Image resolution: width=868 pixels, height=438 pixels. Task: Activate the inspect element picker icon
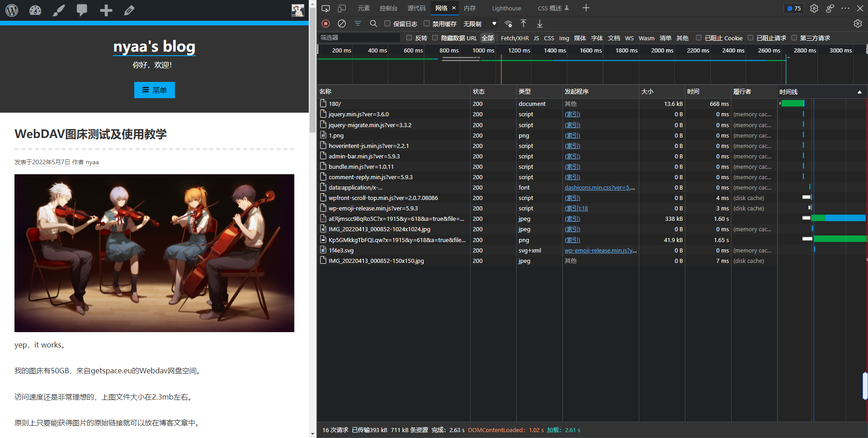coord(325,8)
